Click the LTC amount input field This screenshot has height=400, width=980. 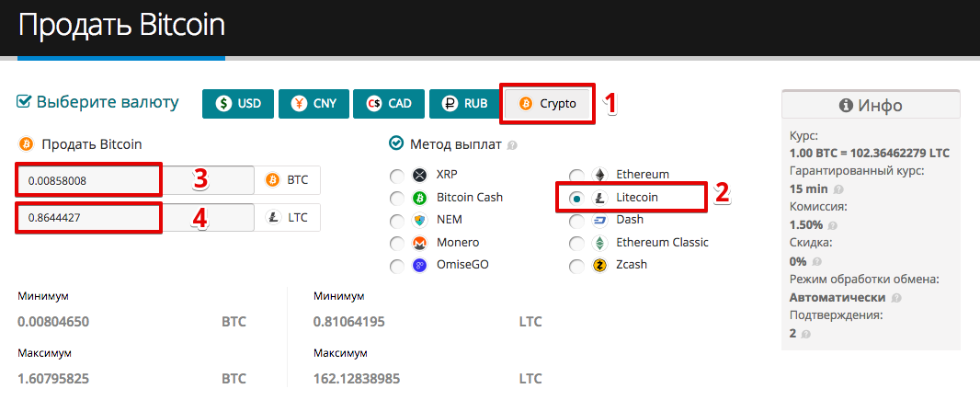tap(136, 218)
